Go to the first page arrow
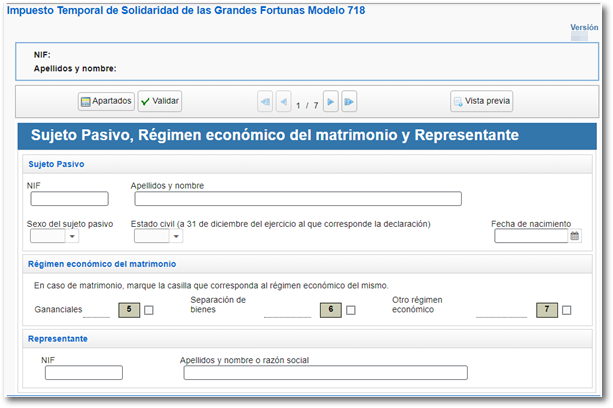The image size is (613, 408). (x=265, y=102)
